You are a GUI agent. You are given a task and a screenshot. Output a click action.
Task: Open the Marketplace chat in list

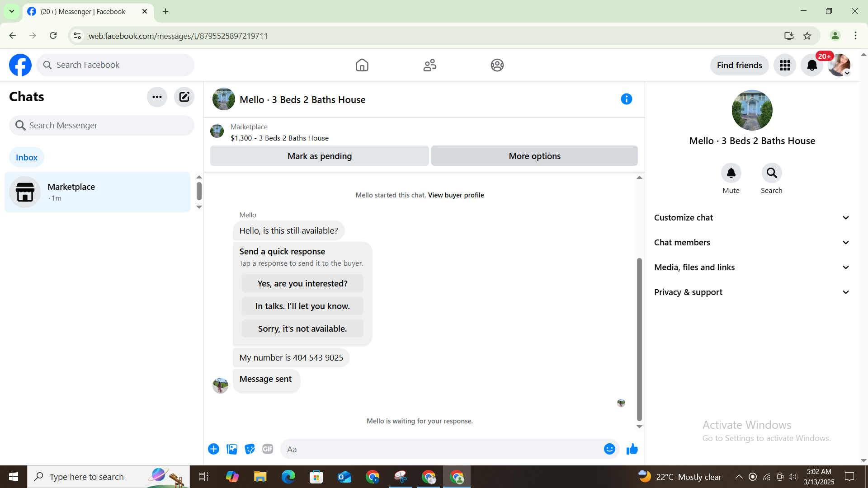tap(97, 192)
